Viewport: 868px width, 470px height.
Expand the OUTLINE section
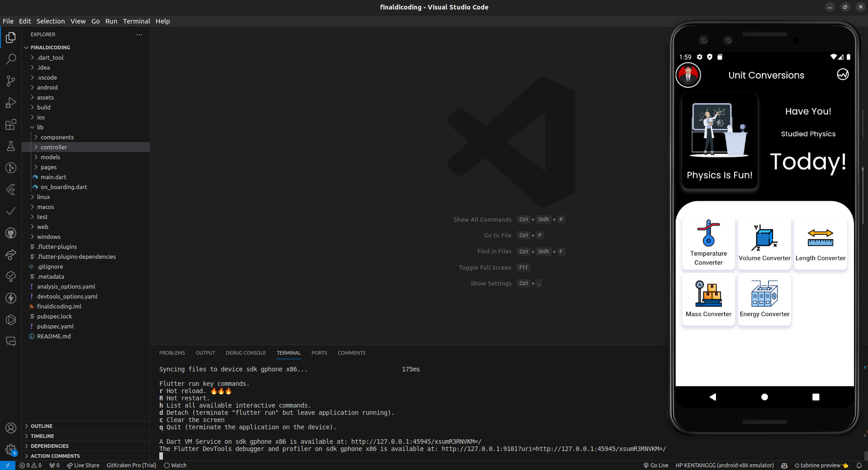click(42, 426)
